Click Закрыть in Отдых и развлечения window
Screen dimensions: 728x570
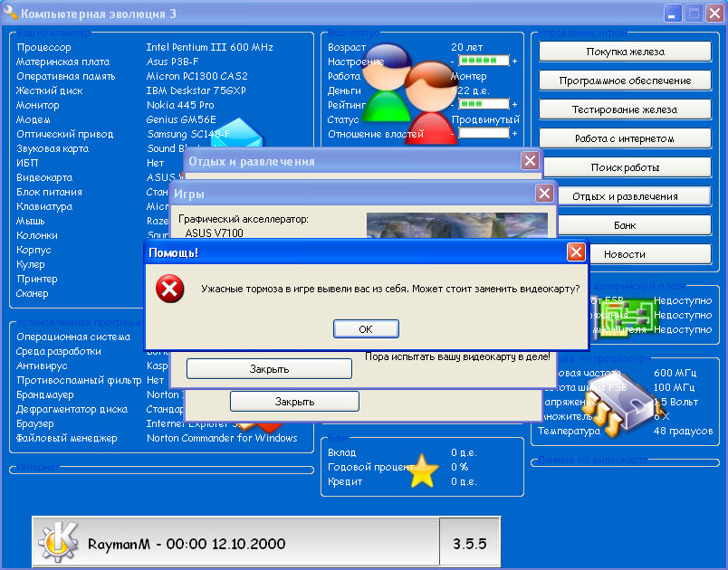pyautogui.click(x=294, y=402)
